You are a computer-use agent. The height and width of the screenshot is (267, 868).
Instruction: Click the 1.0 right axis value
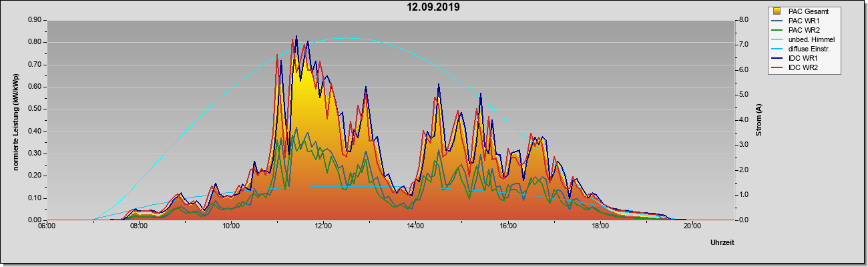pos(743,195)
